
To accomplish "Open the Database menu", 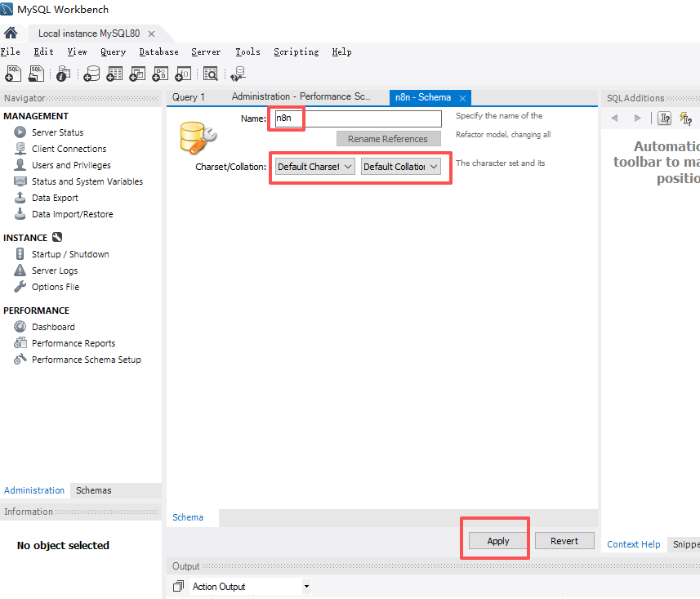I will point(158,51).
